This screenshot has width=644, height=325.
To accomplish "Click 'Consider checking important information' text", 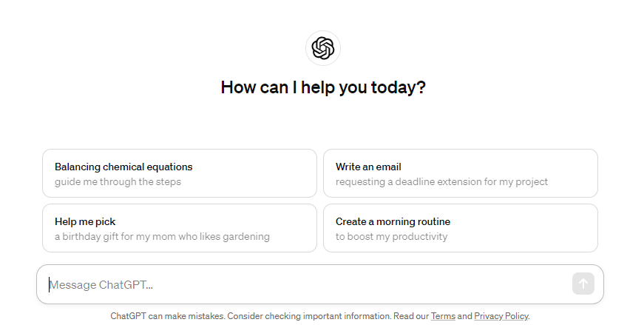I will pos(309,316).
